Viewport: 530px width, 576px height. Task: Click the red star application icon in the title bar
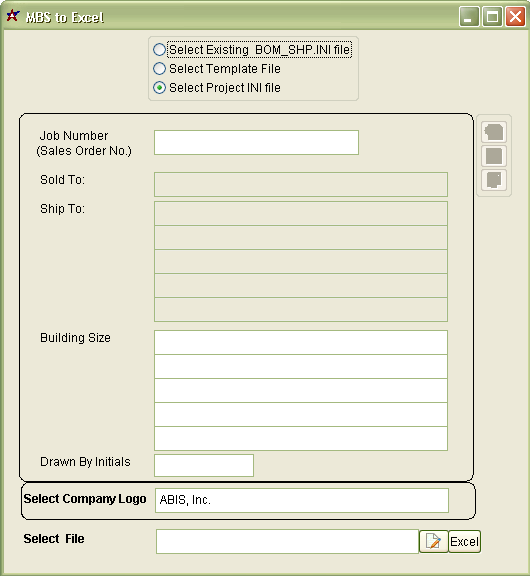coord(12,16)
